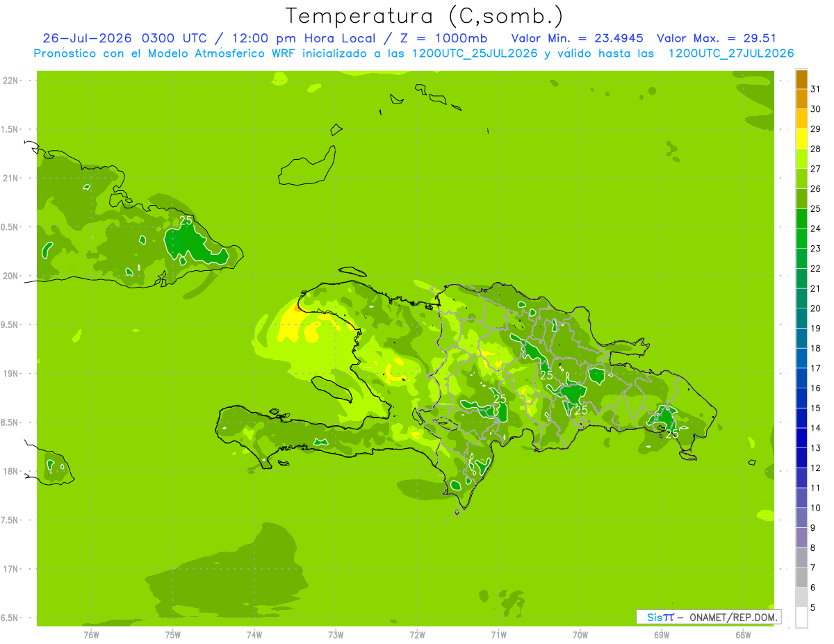The image size is (834, 644).
Task: Click the 'Temperatura (C,somb.)' map title
Action: point(424,16)
